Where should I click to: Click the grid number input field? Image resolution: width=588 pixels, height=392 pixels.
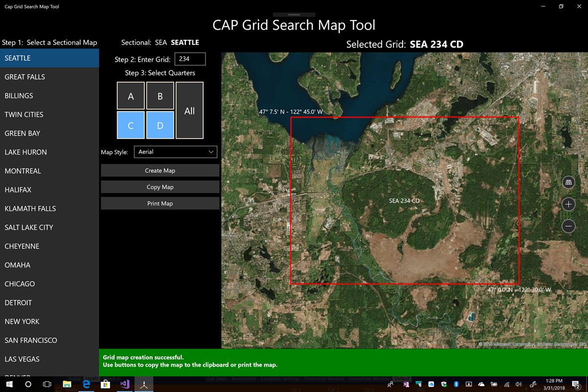[x=190, y=59]
